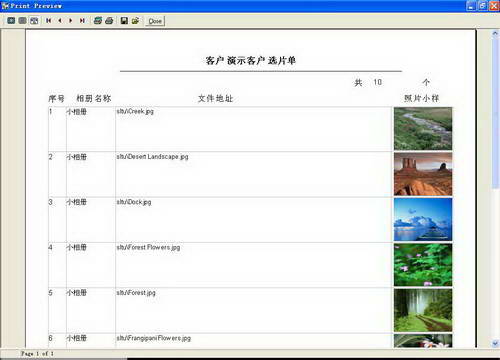Click the 照片小样 column header

click(422, 98)
